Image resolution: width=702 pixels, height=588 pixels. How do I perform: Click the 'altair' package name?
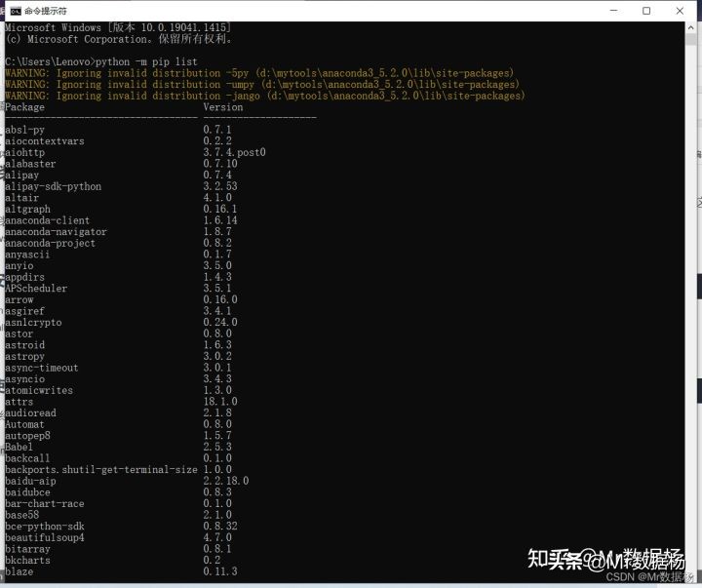(21, 198)
